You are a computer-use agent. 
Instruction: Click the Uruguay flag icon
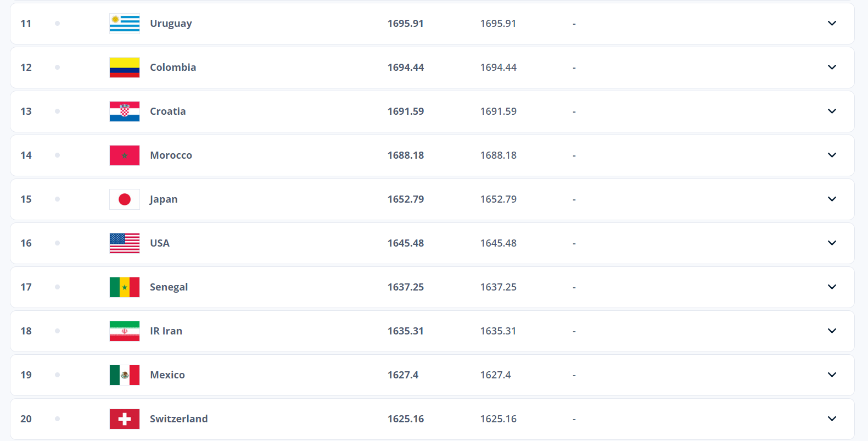tap(125, 24)
